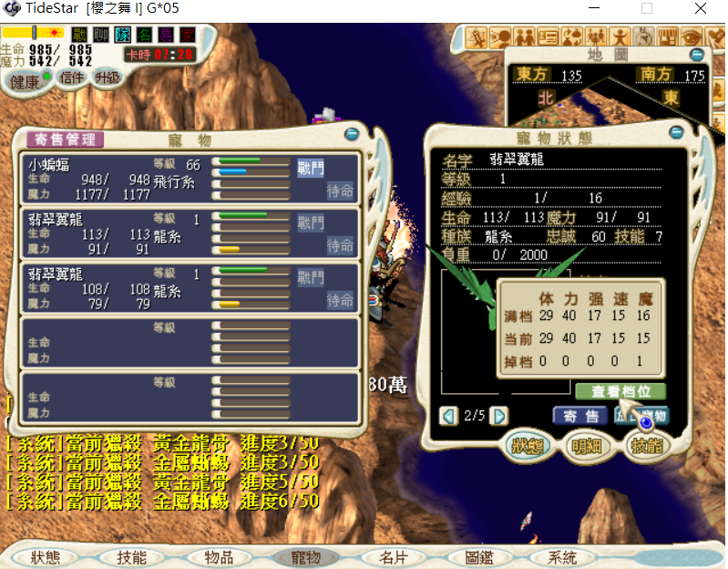Click the 東方 135 coordinate label
The width and height of the screenshot is (728, 569).
(x=548, y=75)
